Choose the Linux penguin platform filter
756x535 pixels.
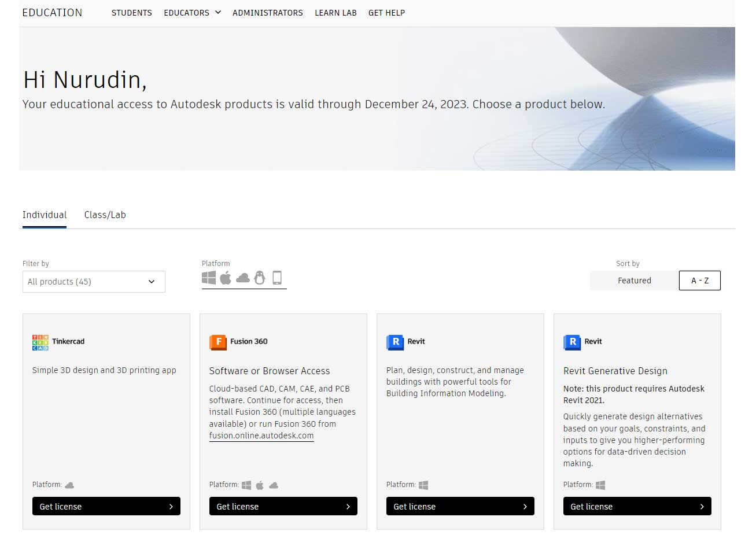click(x=260, y=278)
